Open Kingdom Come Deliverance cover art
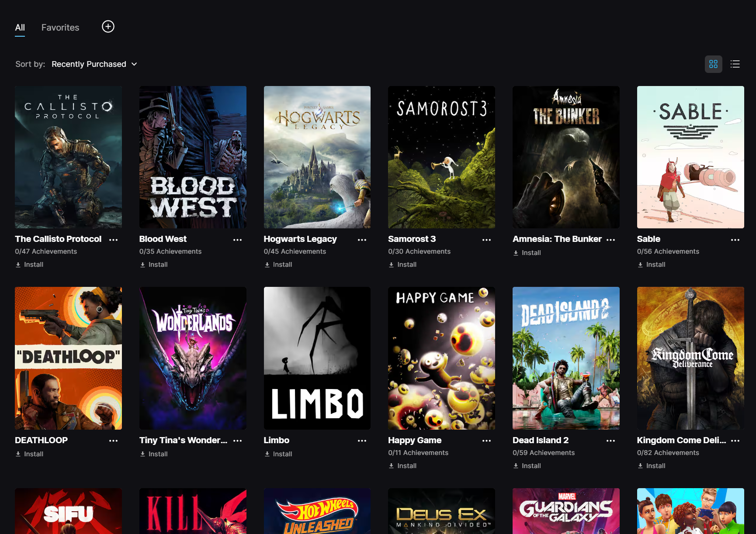This screenshot has width=756, height=534. [690, 358]
